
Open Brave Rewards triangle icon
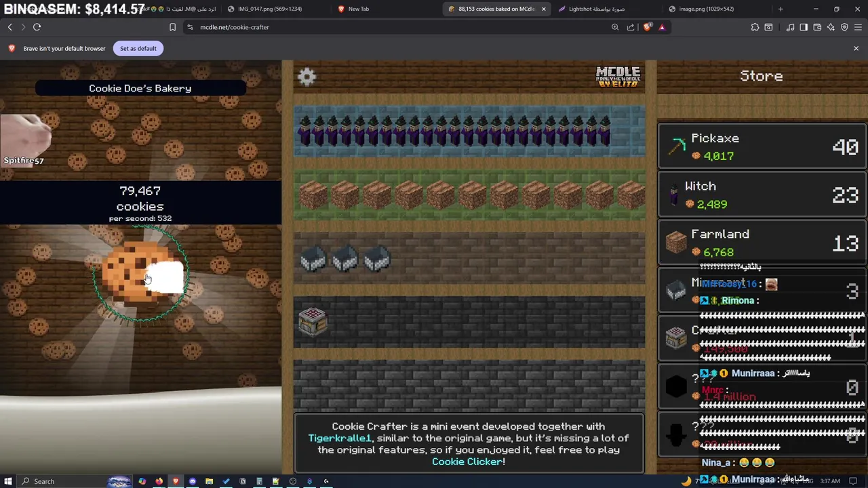coord(662,27)
